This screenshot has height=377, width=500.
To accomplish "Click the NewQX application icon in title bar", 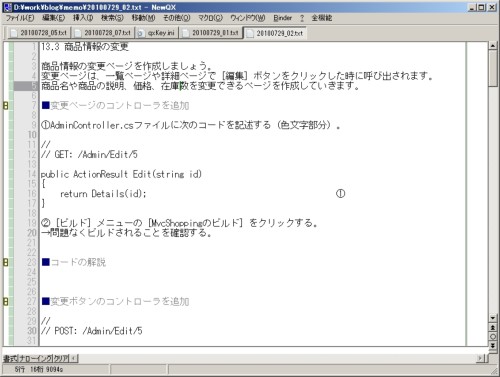I will [x=7, y=7].
